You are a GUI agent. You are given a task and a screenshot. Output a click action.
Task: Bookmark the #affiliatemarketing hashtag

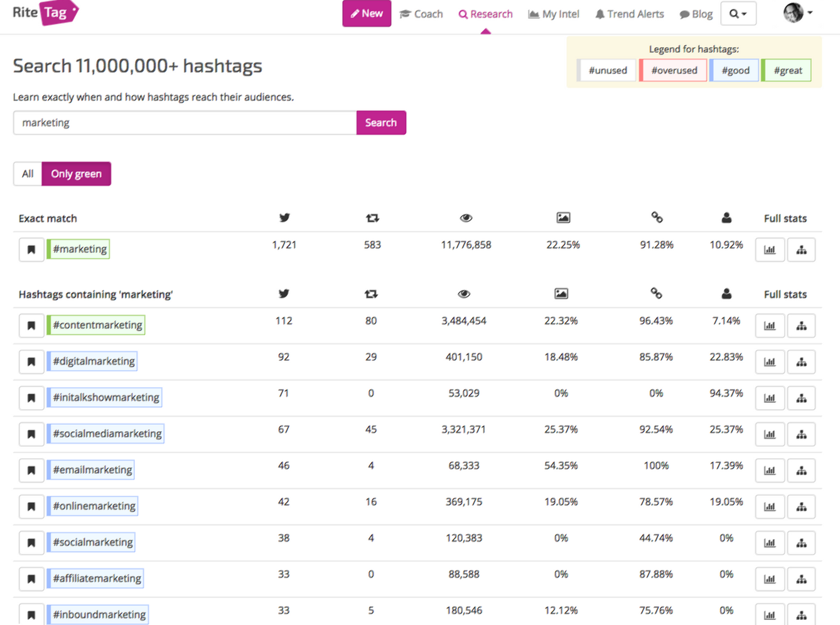(31, 579)
